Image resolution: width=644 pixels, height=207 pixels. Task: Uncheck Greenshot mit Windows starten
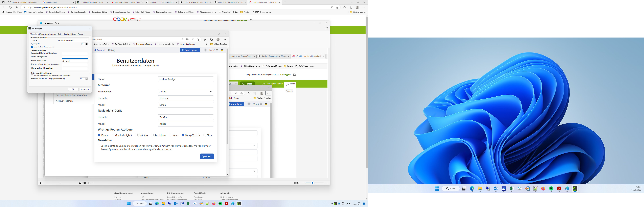(x=32, y=47)
